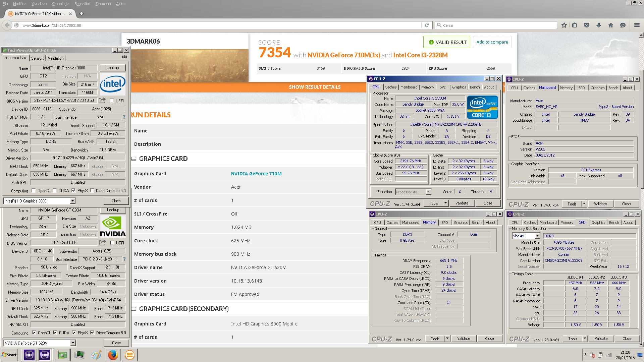The image size is (644, 362).
Task: Toggle CUDA checkbox in Intel HD Graphics panel
Action: [55, 191]
